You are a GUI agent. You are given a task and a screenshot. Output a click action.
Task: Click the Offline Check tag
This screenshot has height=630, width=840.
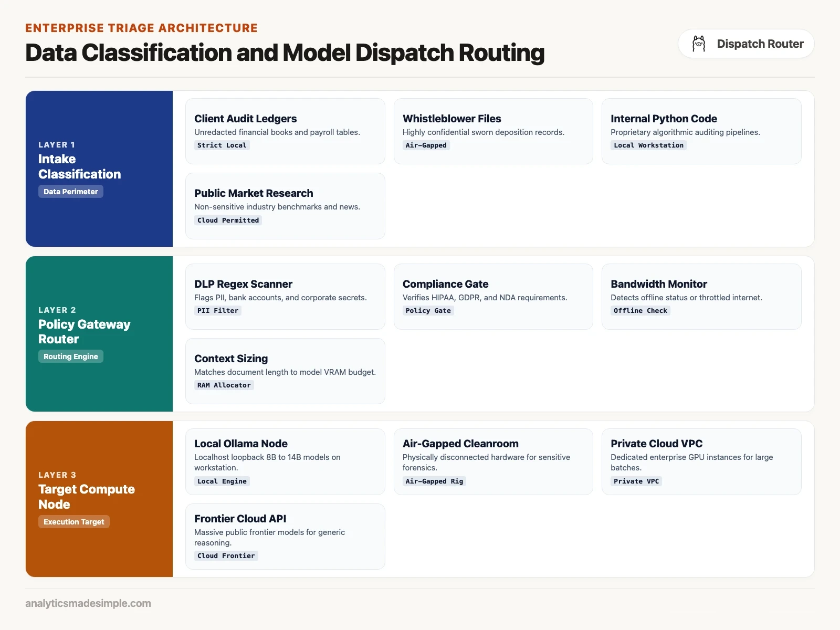[x=640, y=311]
